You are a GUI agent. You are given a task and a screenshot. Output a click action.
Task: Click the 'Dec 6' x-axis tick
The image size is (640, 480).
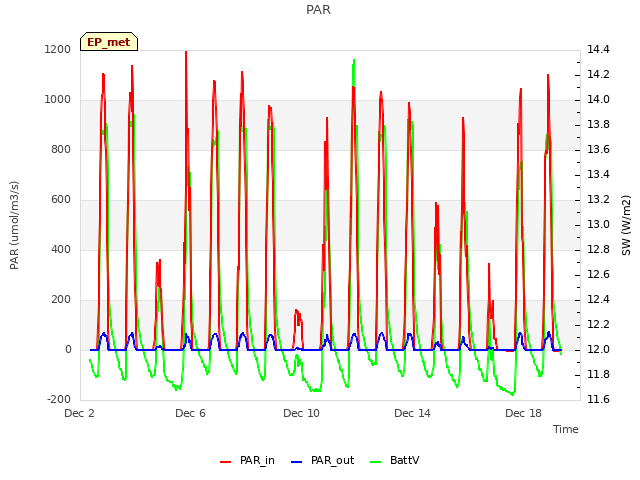click(190, 413)
